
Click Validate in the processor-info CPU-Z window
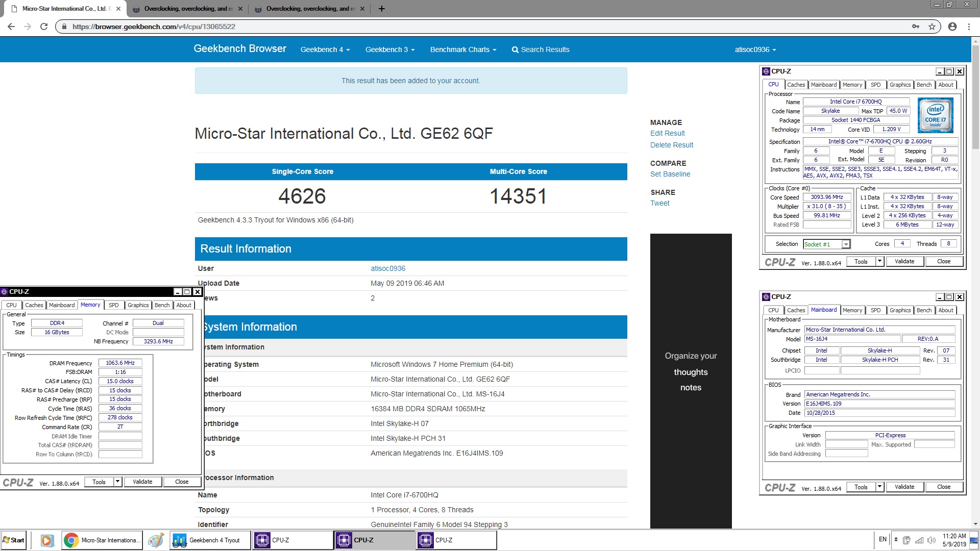[904, 262]
